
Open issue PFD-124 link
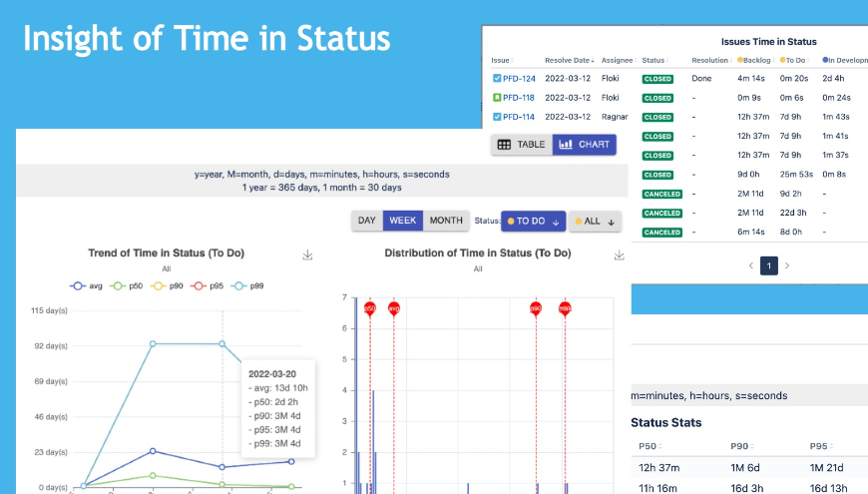point(519,79)
